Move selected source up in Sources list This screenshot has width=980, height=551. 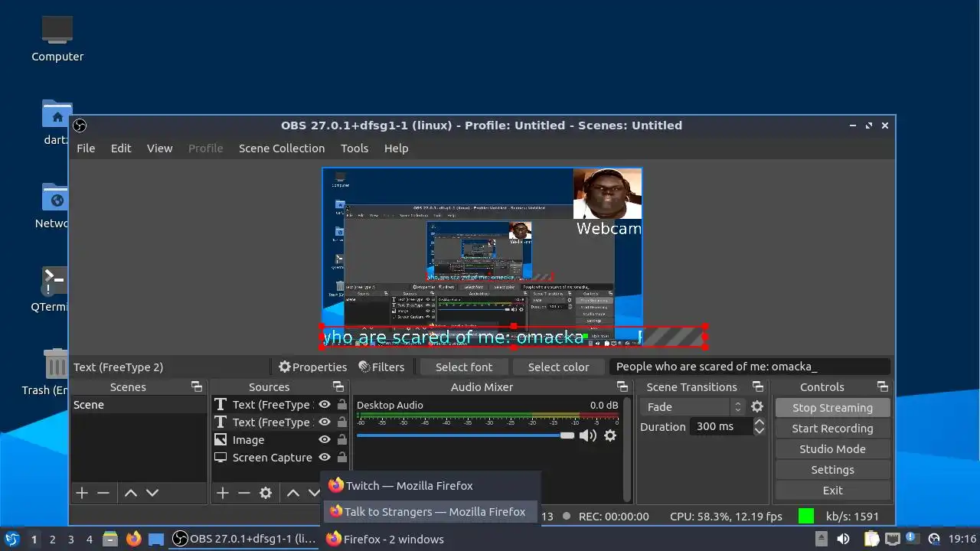(293, 493)
